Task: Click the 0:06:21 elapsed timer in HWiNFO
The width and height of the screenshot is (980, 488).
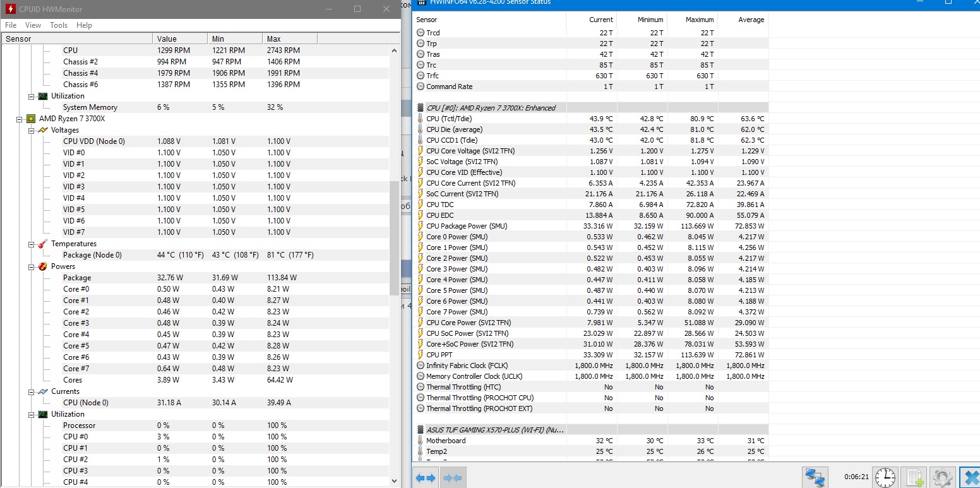Action: point(857,477)
